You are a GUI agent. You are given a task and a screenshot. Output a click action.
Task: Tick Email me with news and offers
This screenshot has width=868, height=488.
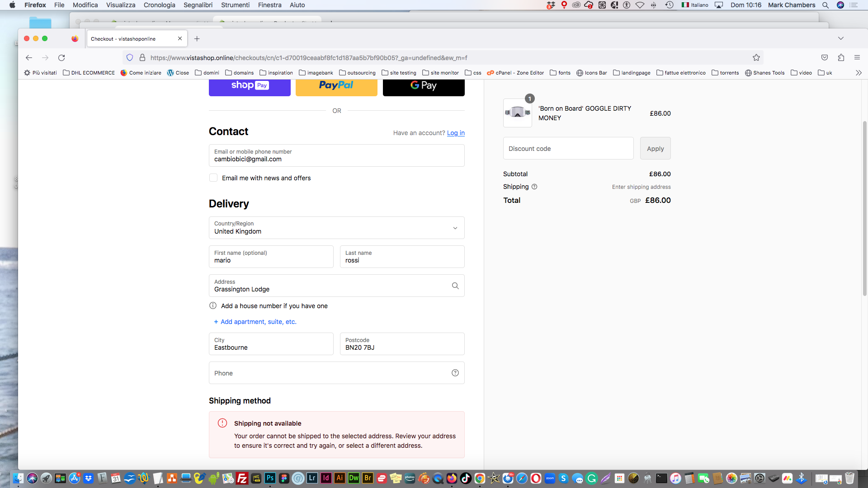coord(213,178)
